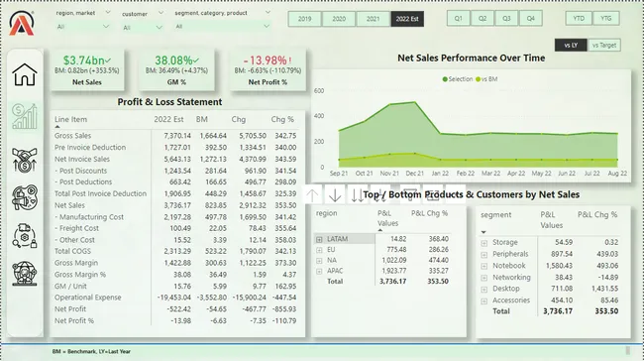Viewport: 644px width, 361px height.
Task: Open the Executive view globe icon
Action: click(x=25, y=274)
